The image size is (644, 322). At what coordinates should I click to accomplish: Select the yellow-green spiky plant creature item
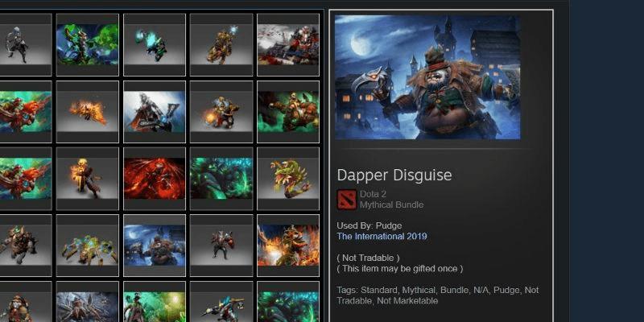click(288, 179)
